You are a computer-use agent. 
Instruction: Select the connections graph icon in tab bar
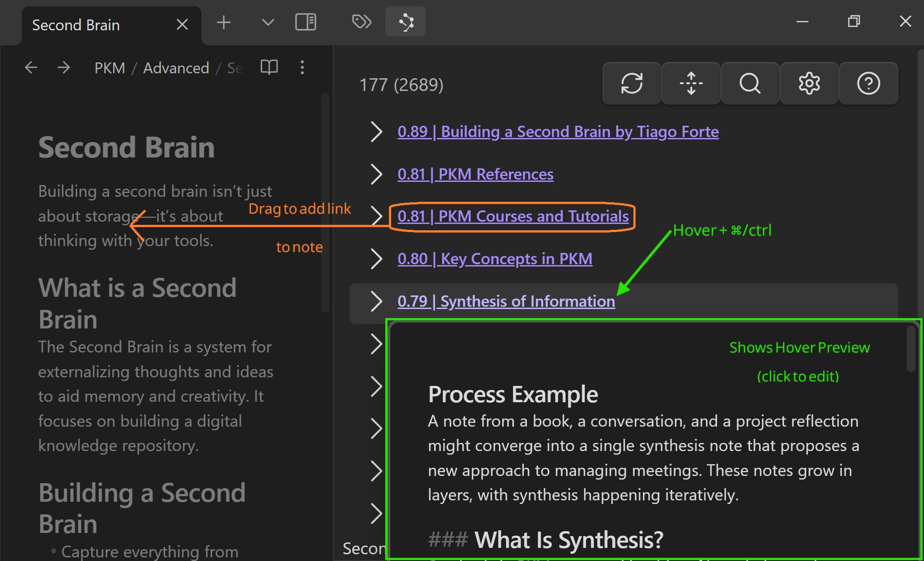(x=405, y=22)
